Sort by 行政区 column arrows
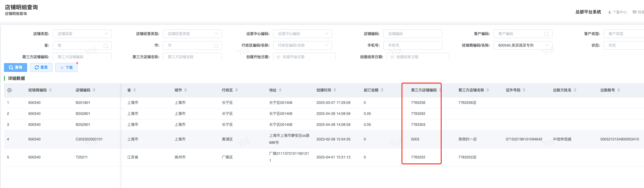Image resolution: width=644 pixels, height=188 pixels. tap(237, 90)
